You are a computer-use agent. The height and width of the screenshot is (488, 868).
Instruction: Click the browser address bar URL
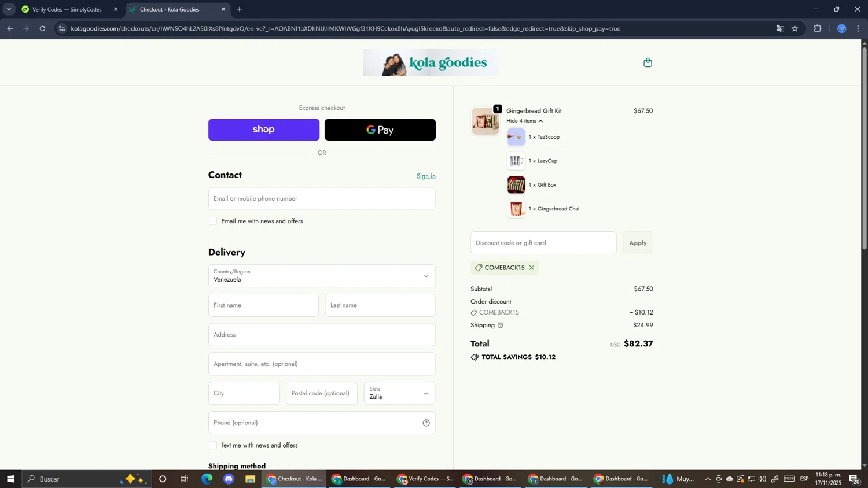pos(345,28)
